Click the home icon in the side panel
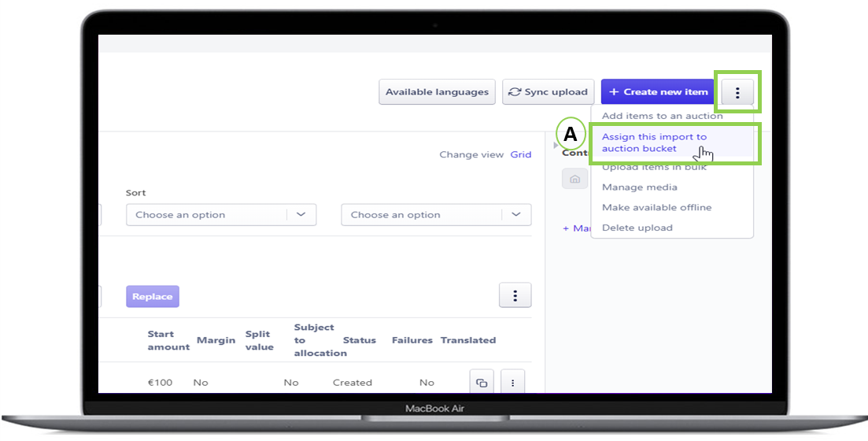The image size is (868, 441). [x=574, y=180]
